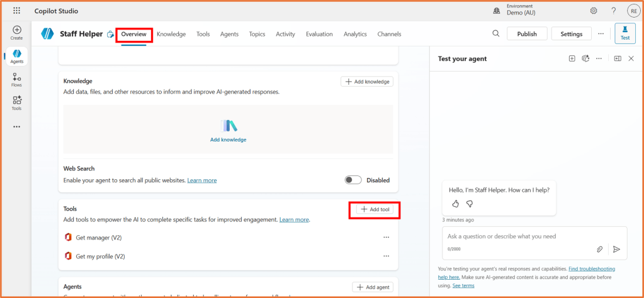Open Tools in the left sidebar
The width and height of the screenshot is (644, 298).
[17, 103]
